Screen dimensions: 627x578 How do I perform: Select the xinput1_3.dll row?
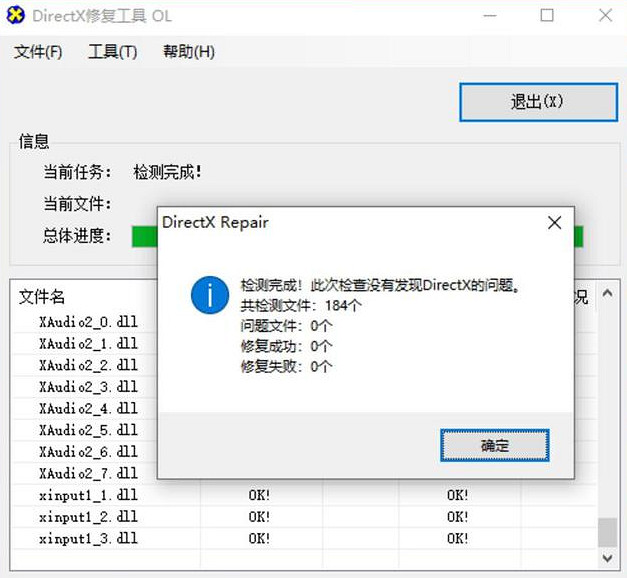(304, 538)
